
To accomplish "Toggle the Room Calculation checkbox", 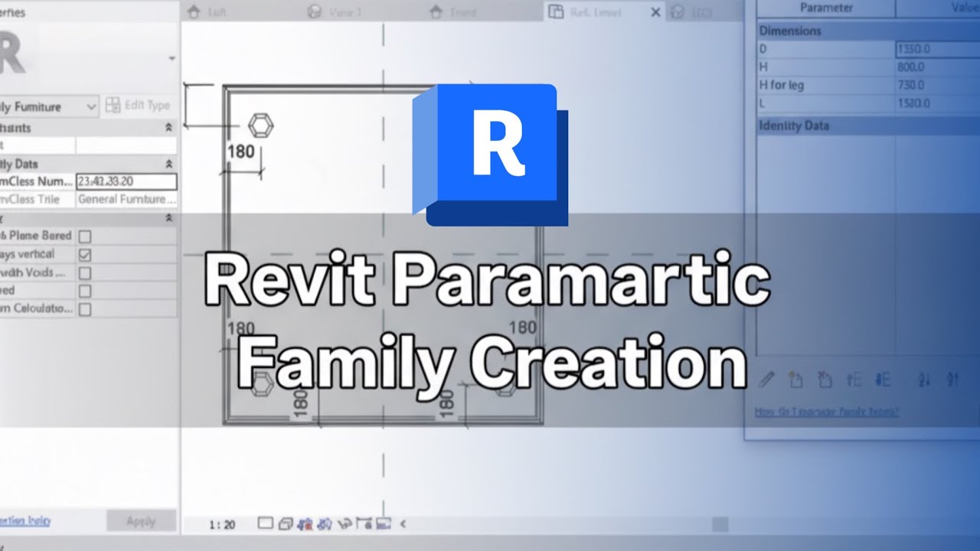I will coord(85,310).
